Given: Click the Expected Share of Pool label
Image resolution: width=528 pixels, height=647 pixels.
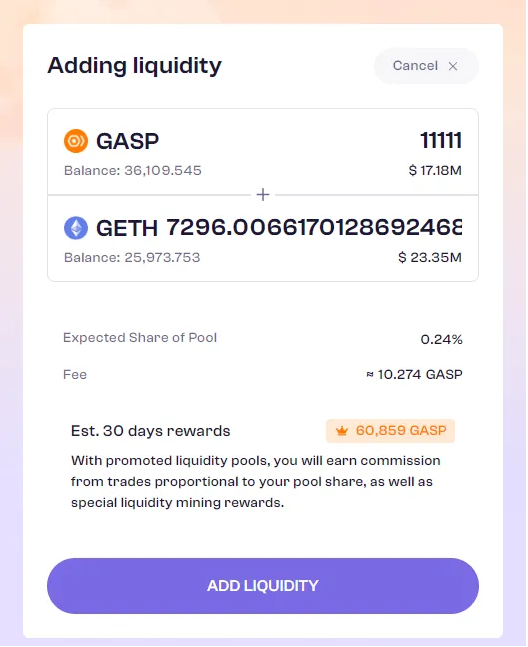Looking at the screenshot, I should (140, 338).
